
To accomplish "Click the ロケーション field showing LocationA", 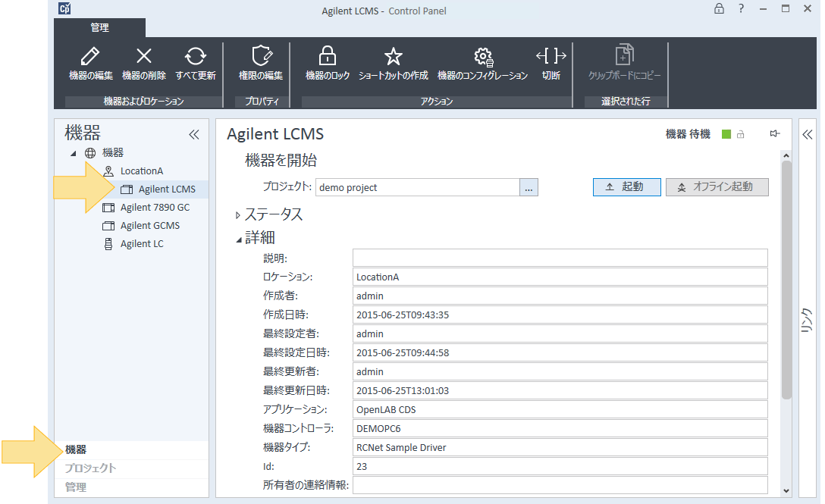I will pyautogui.click(x=560, y=277).
